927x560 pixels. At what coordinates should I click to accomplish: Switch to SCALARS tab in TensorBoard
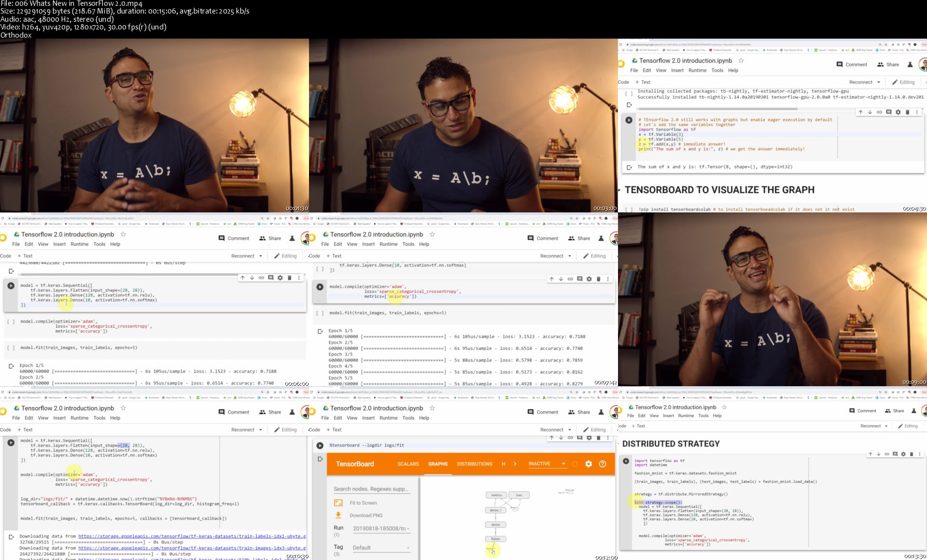point(408,464)
